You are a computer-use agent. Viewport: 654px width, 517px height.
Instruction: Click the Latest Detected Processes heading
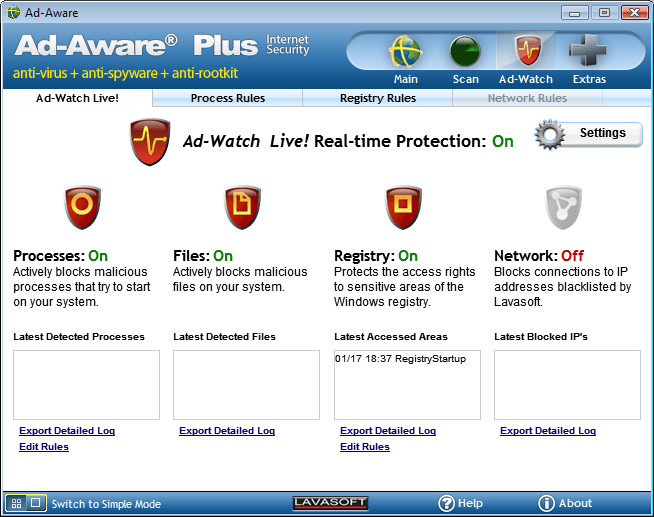(x=79, y=336)
